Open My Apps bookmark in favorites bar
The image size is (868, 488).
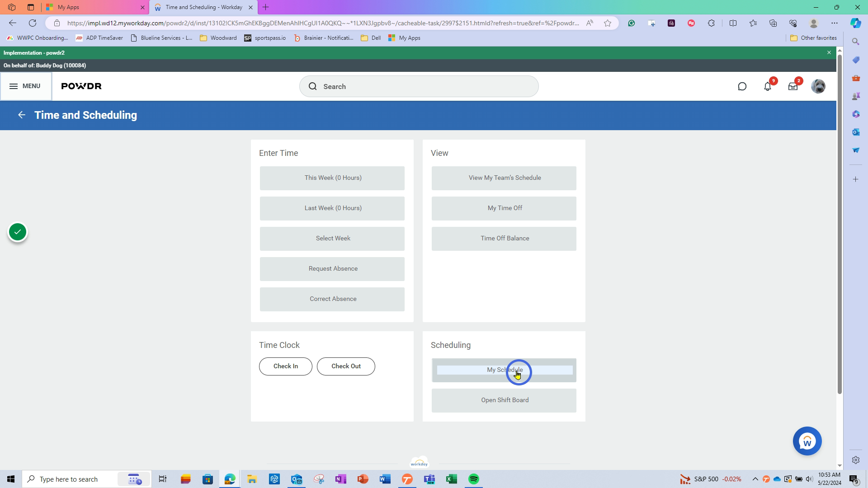(405, 38)
